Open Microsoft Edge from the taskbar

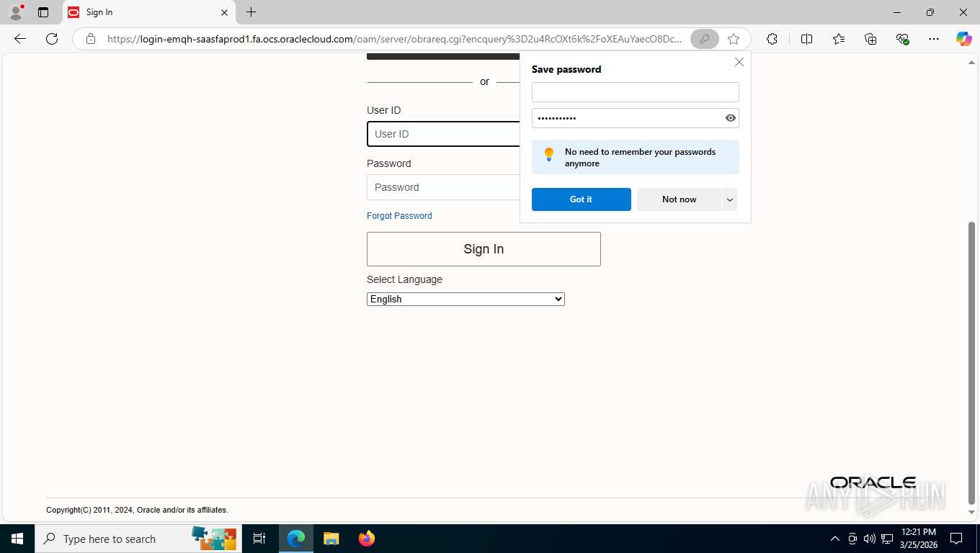pos(296,539)
